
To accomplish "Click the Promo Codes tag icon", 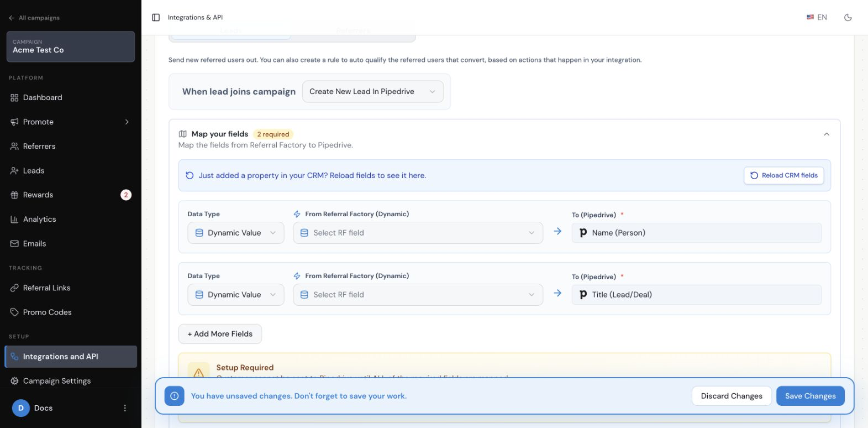I will pyautogui.click(x=14, y=312).
